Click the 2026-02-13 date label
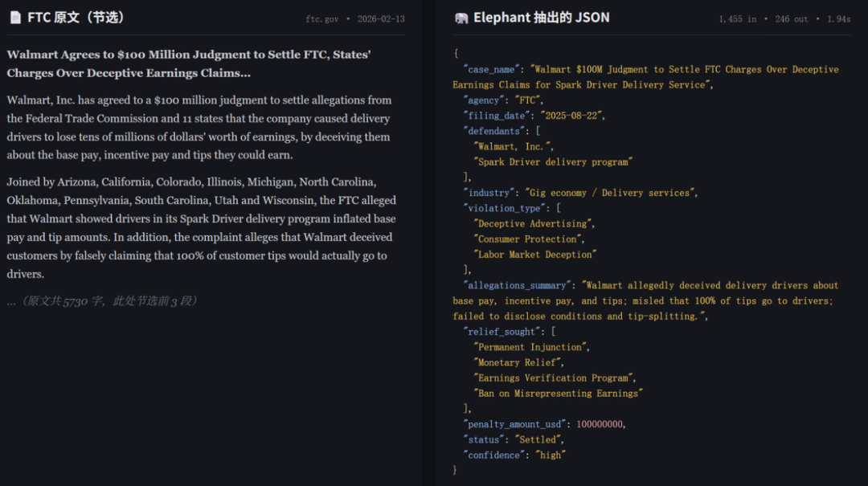 pos(381,19)
